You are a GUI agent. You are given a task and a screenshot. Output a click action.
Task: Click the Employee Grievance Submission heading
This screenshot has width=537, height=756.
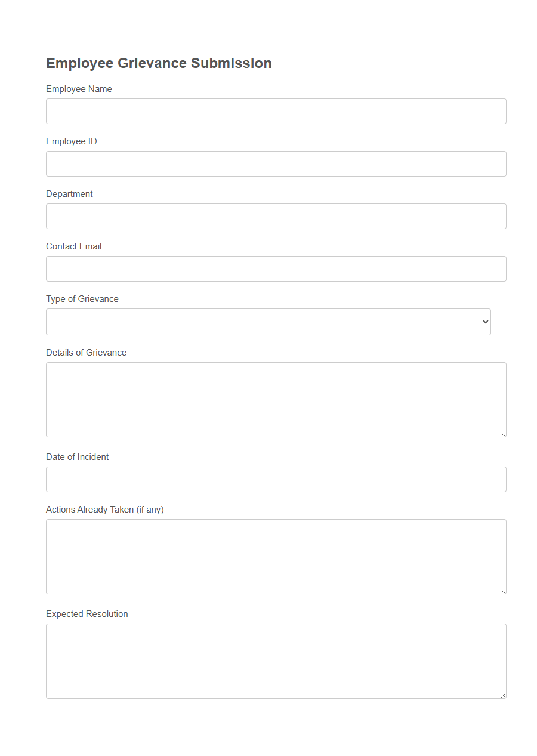point(159,63)
